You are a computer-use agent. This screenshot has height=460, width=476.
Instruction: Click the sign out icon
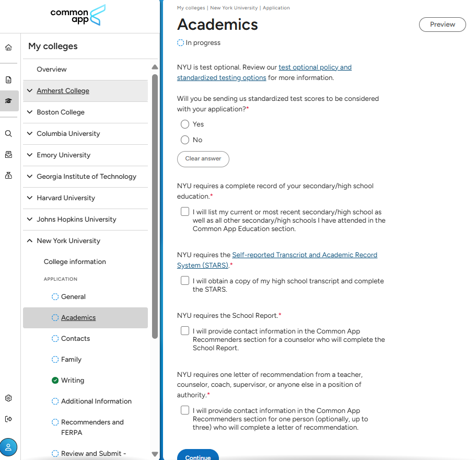[x=8, y=419]
